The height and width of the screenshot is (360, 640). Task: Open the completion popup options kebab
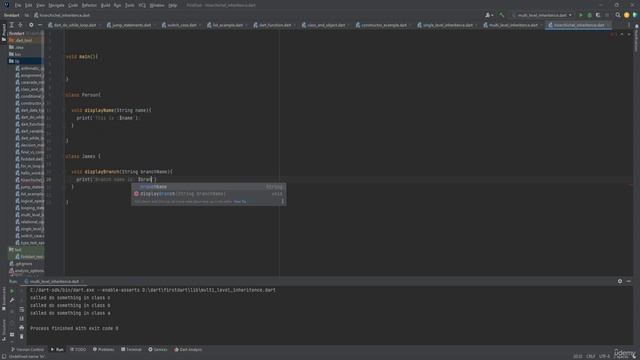click(282, 201)
